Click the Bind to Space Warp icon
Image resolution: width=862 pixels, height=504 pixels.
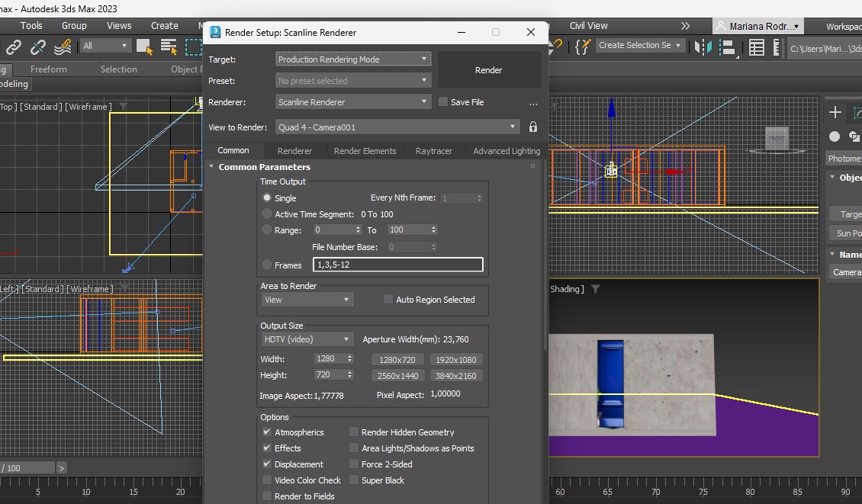[x=63, y=47]
